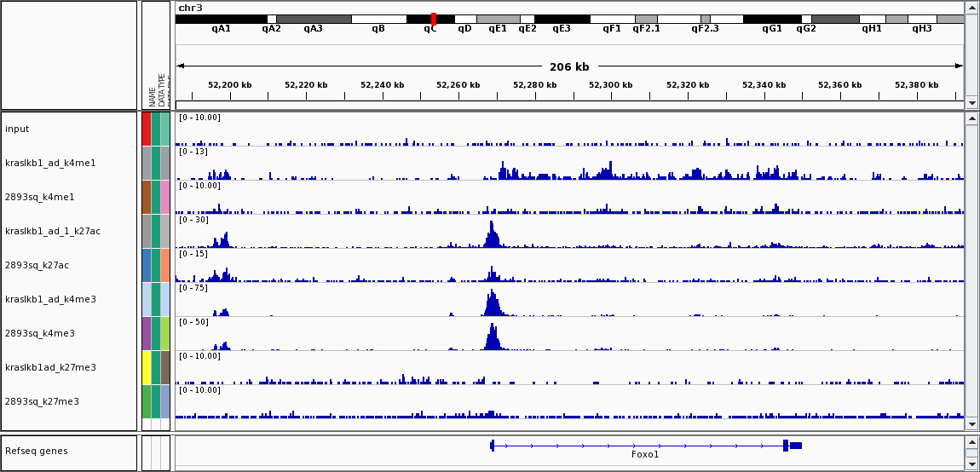Click the red NAME swatch of input track
Screen dimensions: 980x472
pyautogui.click(x=147, y=129)
